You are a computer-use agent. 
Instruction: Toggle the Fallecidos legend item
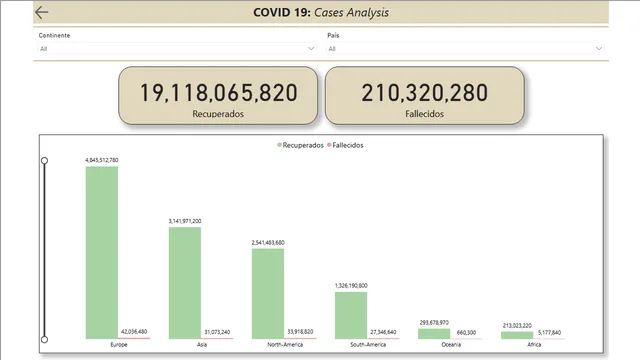click(x=345, y=145)
